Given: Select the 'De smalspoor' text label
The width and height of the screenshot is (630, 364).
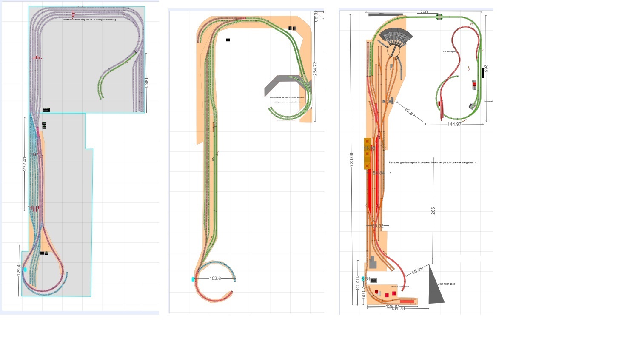Looking at the screenshot, I should (450, 51).
